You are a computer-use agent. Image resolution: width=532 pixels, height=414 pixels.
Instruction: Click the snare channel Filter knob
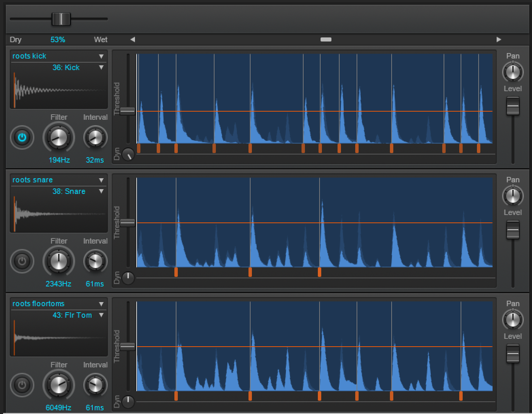[58, 261]
